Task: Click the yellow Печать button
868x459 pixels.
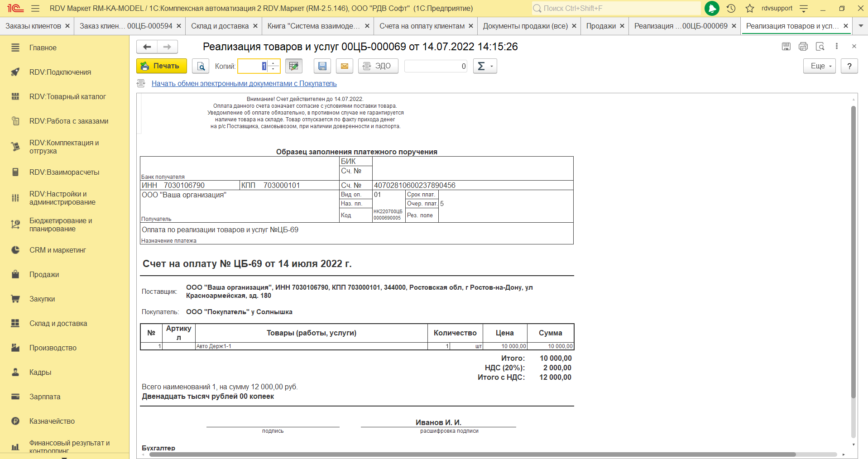Action: (161, 66)
